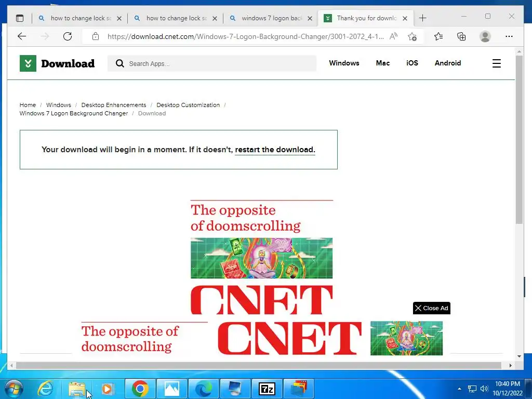This screenshot has height=399, width=532.
Task: Open the hamburger menu on the Download site
Action: pyautogui.click(x=496, y=63)
